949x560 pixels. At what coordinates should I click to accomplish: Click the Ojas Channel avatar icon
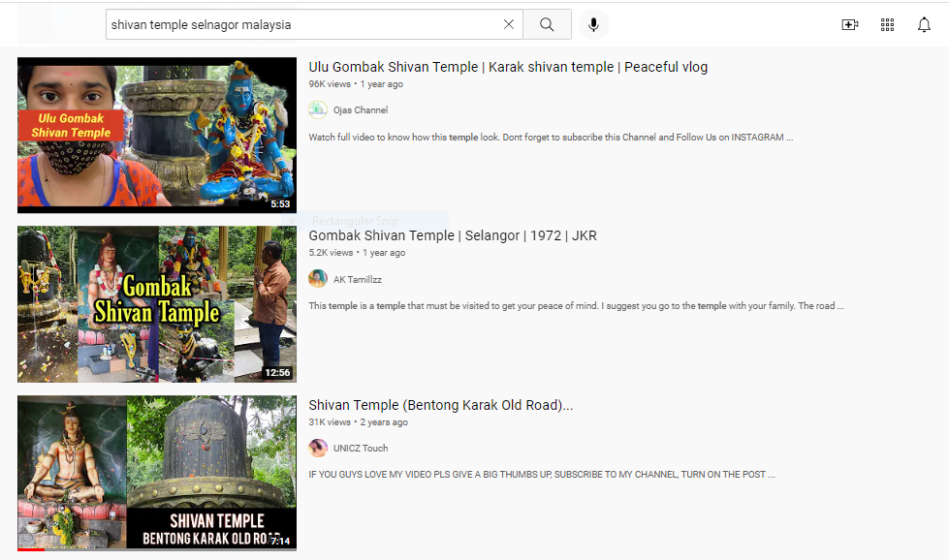pyautogui.click(x=318, y=110)
